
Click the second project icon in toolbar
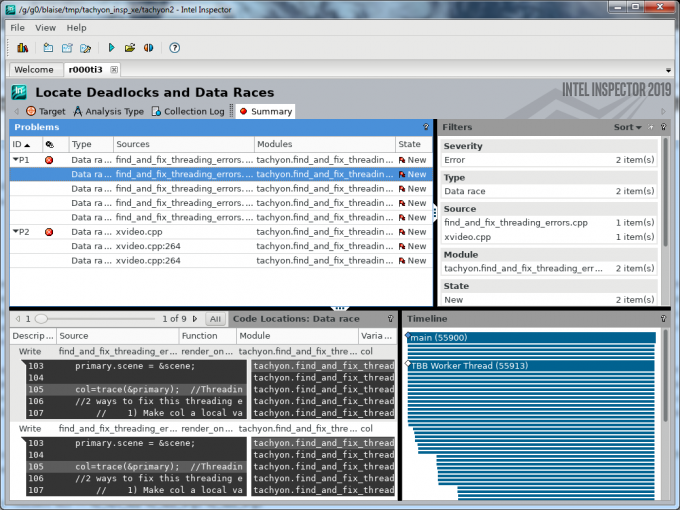coord(67,48)
